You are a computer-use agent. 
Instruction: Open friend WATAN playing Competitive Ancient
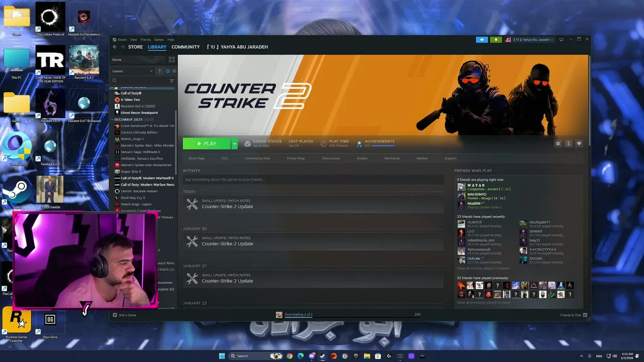(x=484, y=187)
